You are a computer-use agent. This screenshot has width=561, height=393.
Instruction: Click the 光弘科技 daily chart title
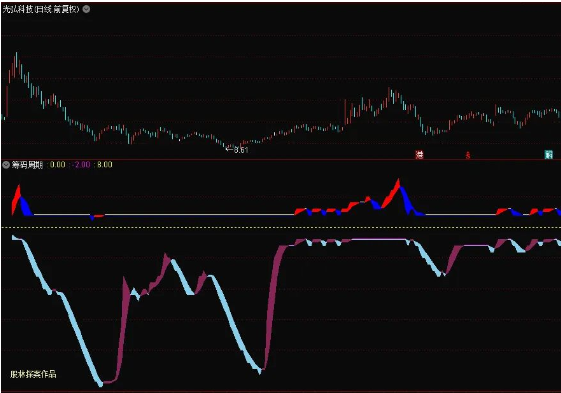[x=41, y=9]
